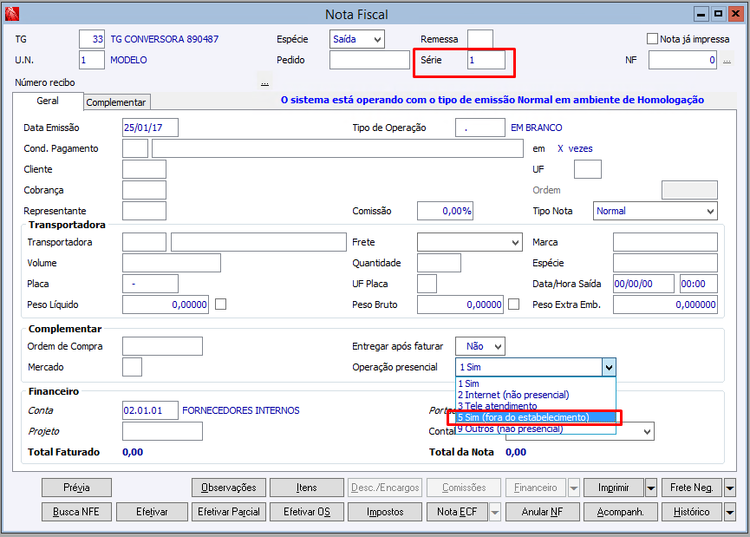The height and width of the screenshot is (537, 750).
Task: Open the dropdown arrow beside Imprimir button
Action: click(651, 488)
